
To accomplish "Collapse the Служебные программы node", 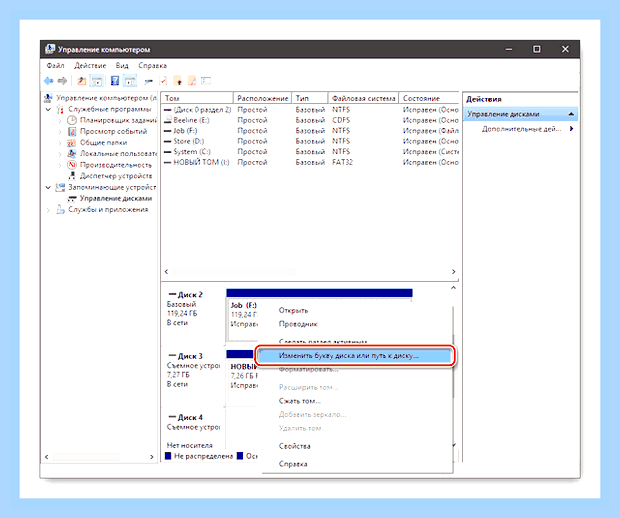I will (48, 109).
